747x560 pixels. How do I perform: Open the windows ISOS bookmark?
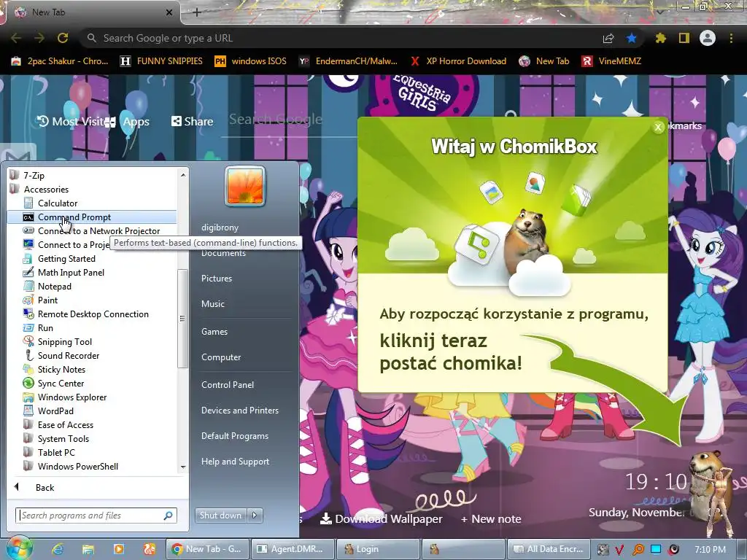click(x=251, y=61)
